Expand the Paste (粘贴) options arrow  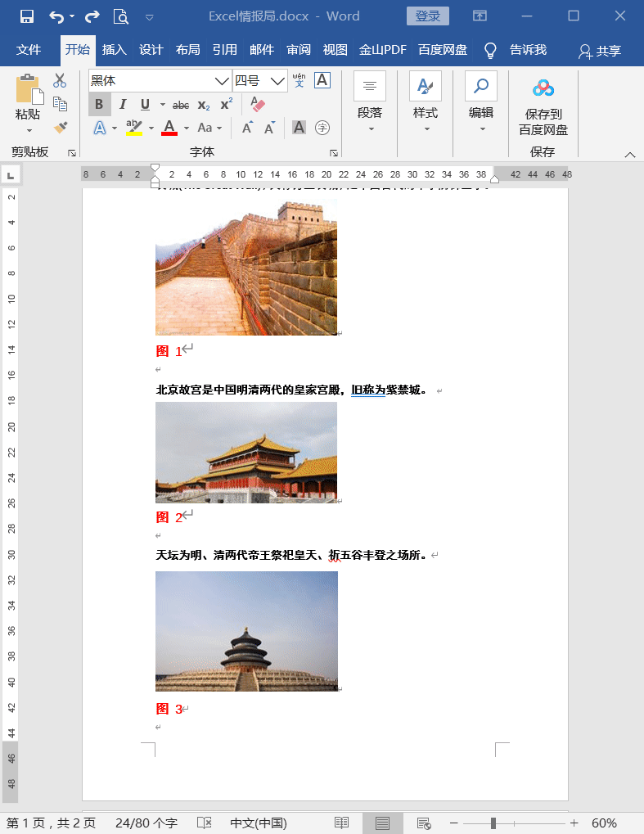tap(29, 131)
